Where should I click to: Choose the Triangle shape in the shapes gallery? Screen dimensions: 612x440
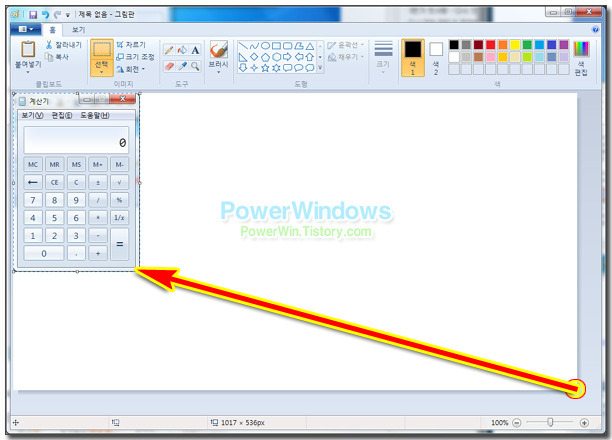pyautogui.click(x=310, y=46)
